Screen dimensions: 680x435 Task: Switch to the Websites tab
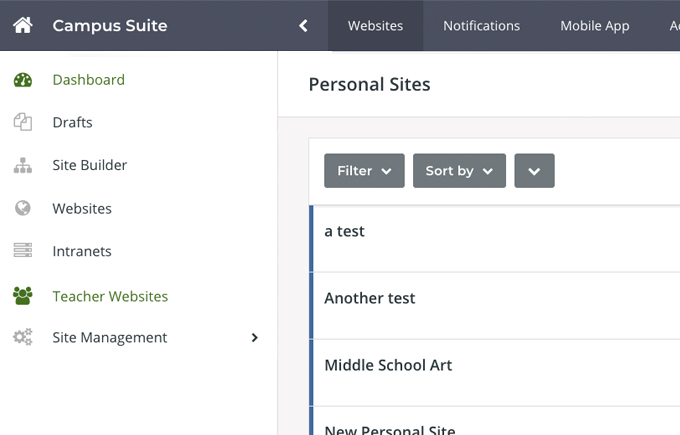click(x=375, y=26)
